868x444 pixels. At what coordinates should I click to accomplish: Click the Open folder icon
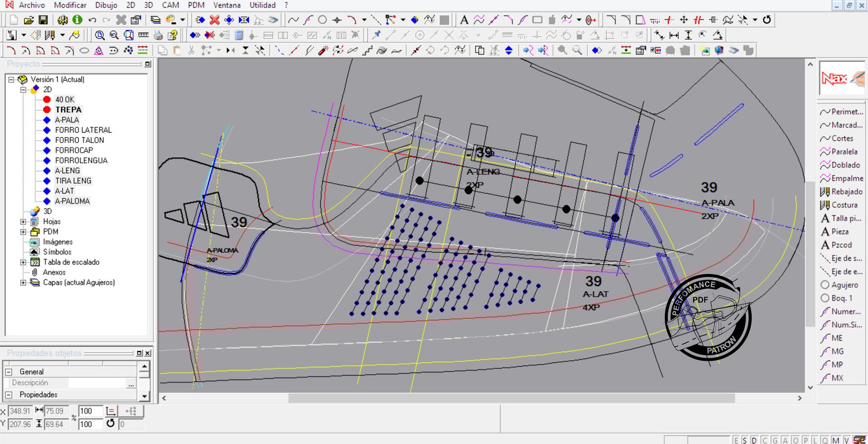coord(28,20)
